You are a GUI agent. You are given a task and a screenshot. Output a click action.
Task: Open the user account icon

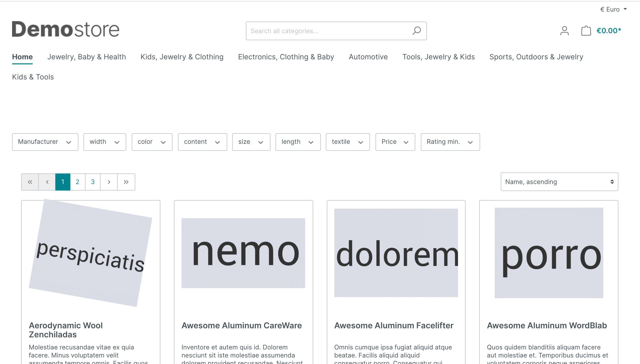[564, 31]
